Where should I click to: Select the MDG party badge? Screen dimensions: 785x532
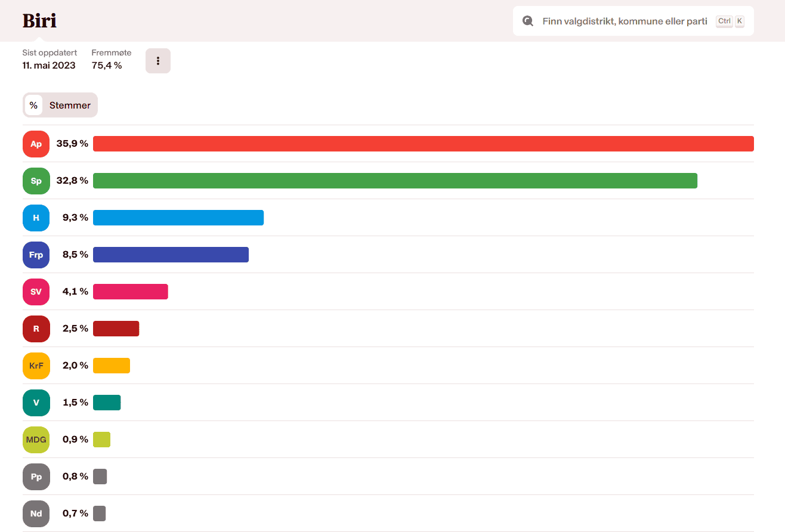(x=36, y=440)
